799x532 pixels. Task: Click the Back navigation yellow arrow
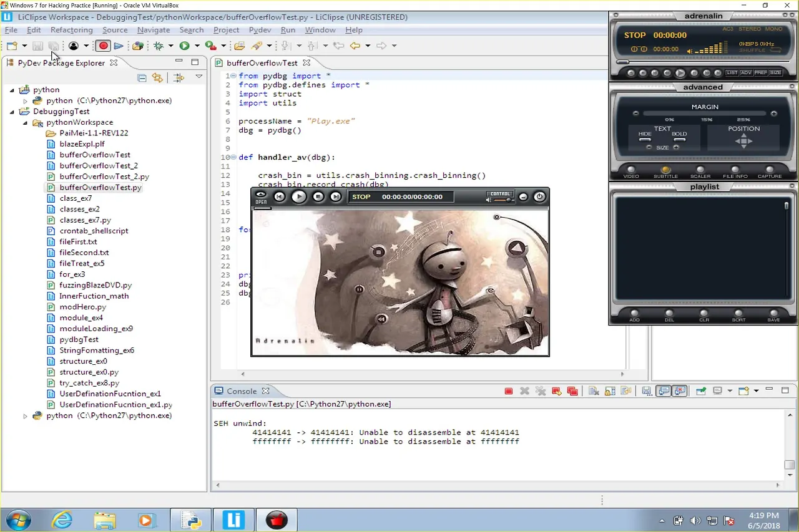(355, 46)
